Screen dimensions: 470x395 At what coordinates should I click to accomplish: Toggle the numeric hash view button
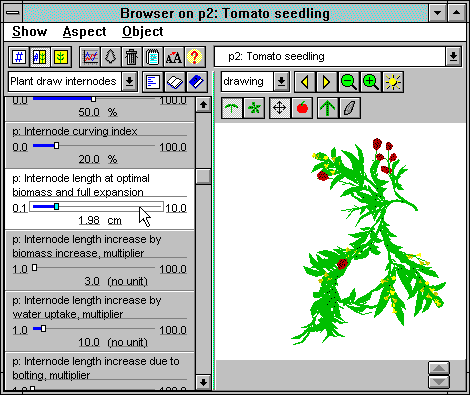[x=19, y=57]
